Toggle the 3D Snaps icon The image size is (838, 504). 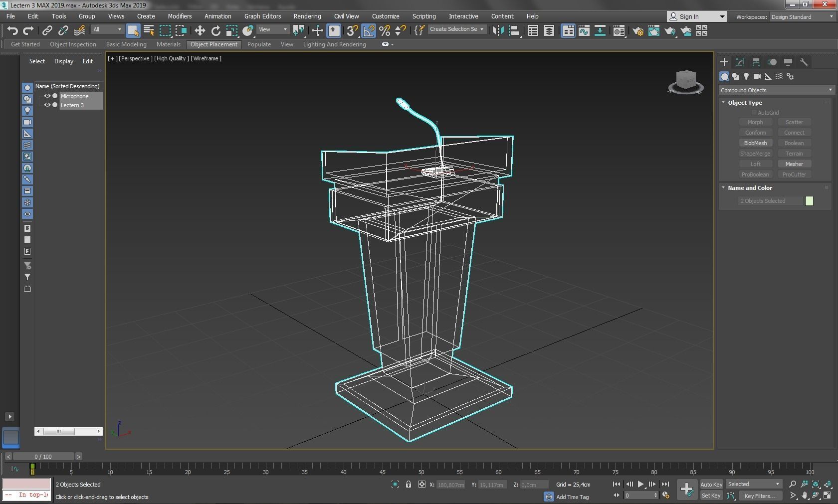tap(352, 31)
